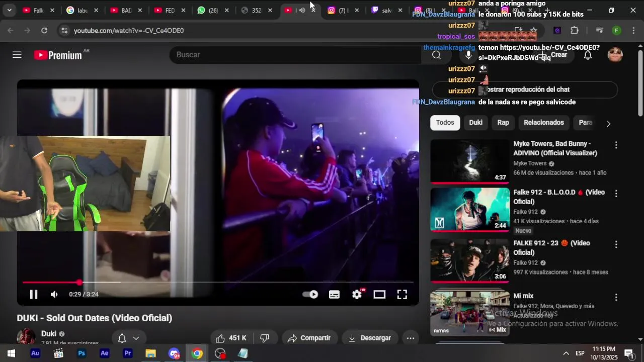Open Windows action center notifications
Screen dimensions: 644x362
(629, 353)
